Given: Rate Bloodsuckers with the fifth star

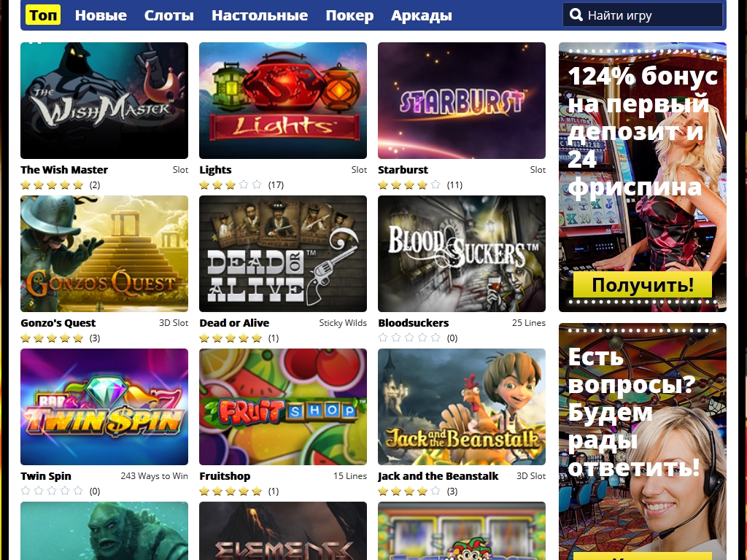Looking at the screenshot, I should coord(435,338).
